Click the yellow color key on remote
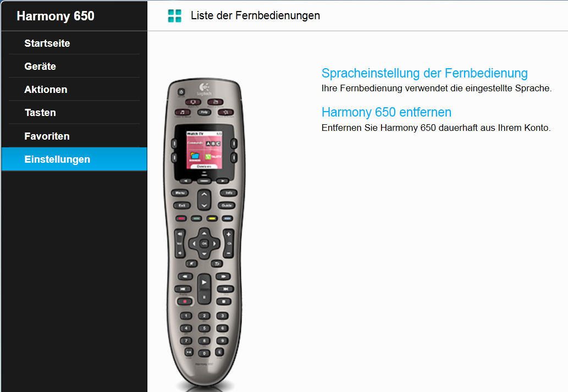 [212, 218]
